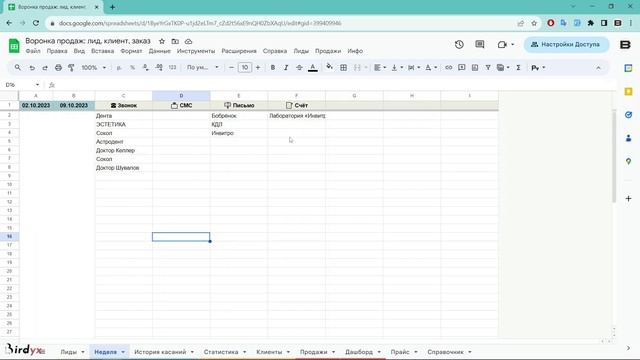The width and height of the screenshot is (640, 360).
Task: Open the Продажи menu
Action: pos(328,51)
